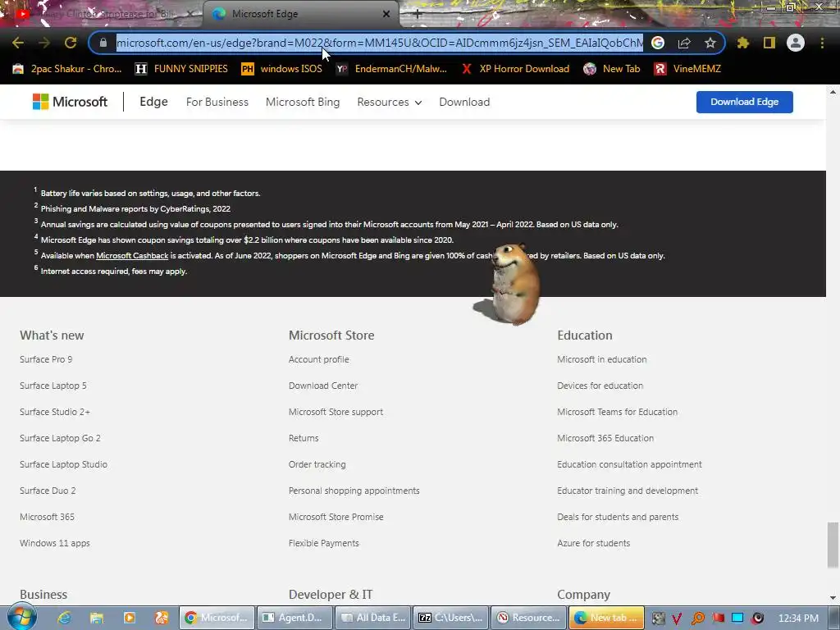Click the page's vertical scrollbar thumb
The width and height of the screenshot is (840, 630).
point(833,545)
